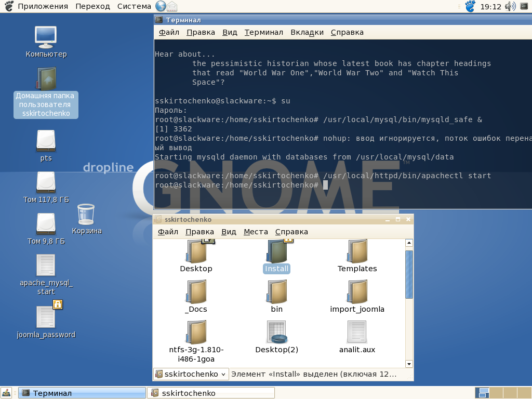This screenshot has width=532, height=399.
Task: Click the terminal tray icon next to the volume icon
Action: click(524, 6)
